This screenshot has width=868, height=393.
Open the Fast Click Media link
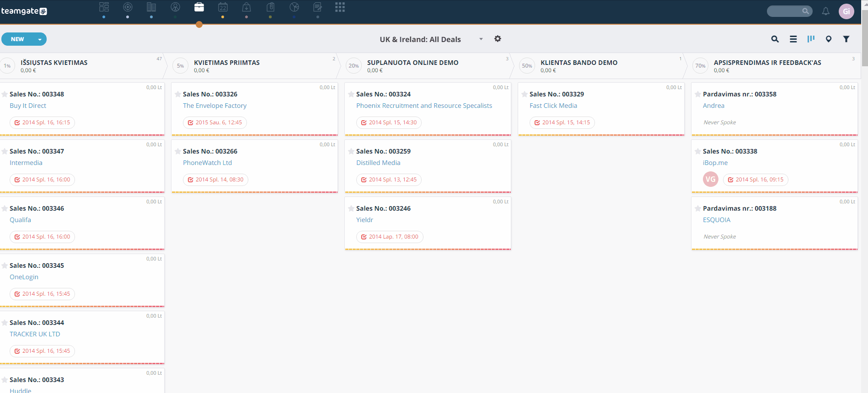553,106
